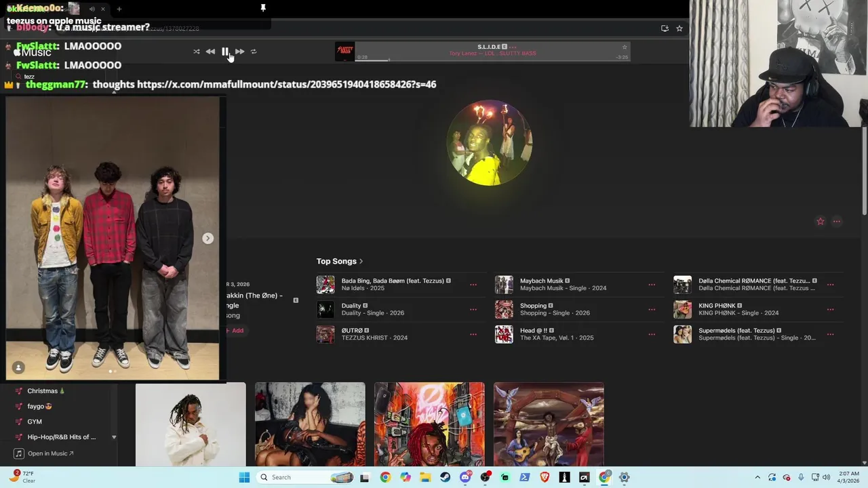Click the artist's circular profile picture
Viewport: 868px width, 488px height.
tap(489, 143)
